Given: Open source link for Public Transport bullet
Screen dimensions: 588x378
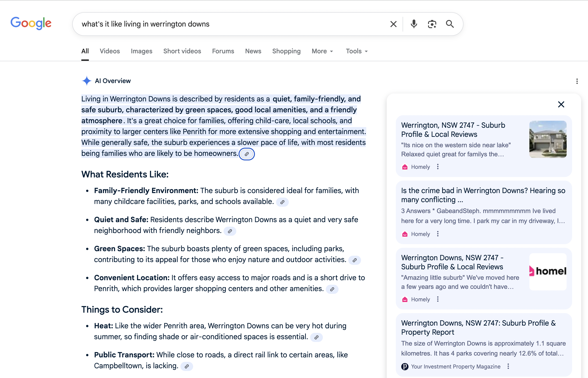Looking at the screenshot, I should pyautogui.click(x=187, y=366).
